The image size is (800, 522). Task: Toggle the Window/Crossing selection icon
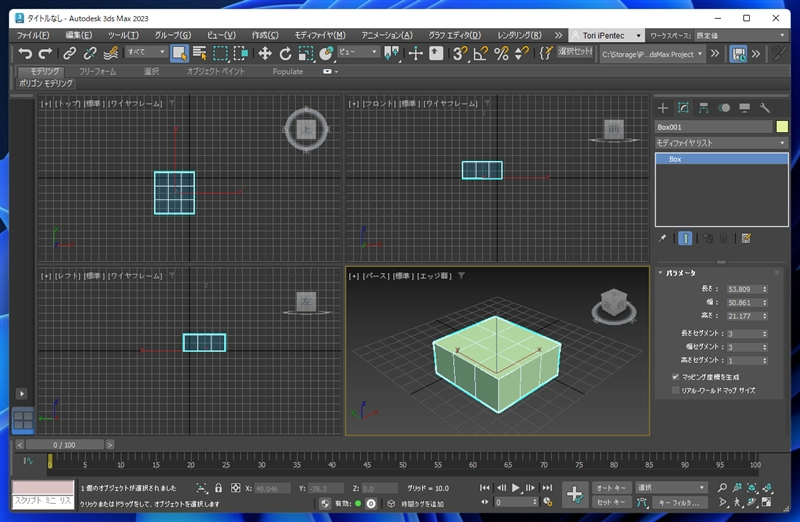click(240, 53)
